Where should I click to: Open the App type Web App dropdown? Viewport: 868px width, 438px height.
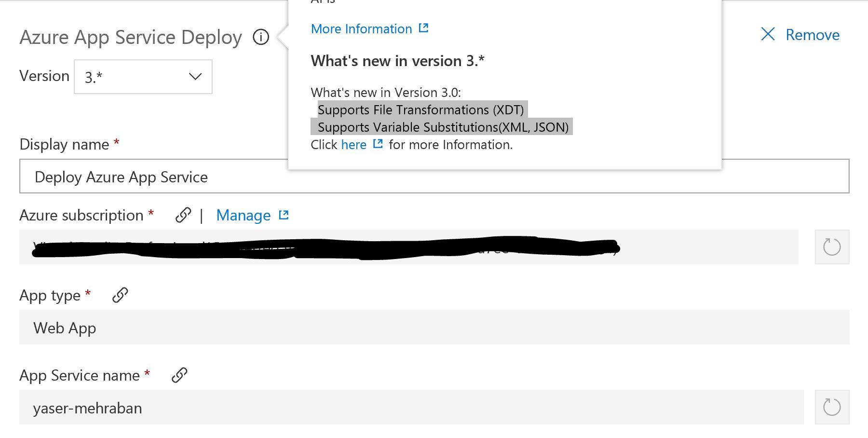pos(434,327)
